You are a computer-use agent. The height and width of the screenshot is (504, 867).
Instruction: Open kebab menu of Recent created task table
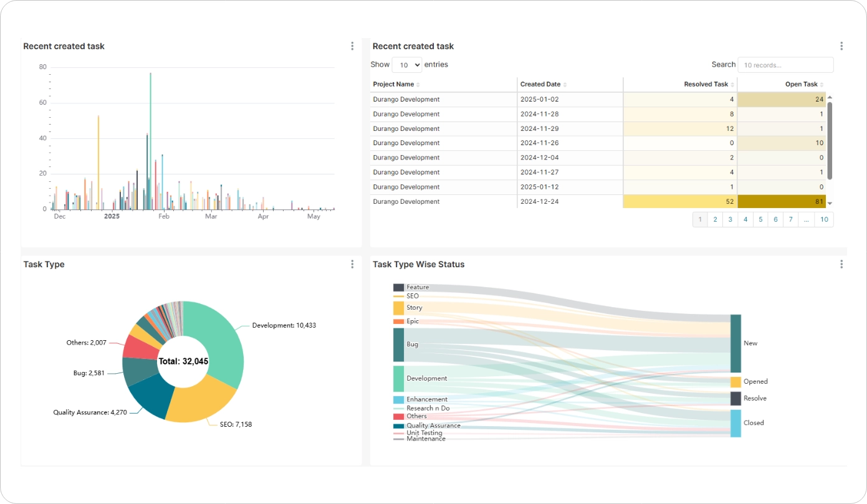pos(841,46)
